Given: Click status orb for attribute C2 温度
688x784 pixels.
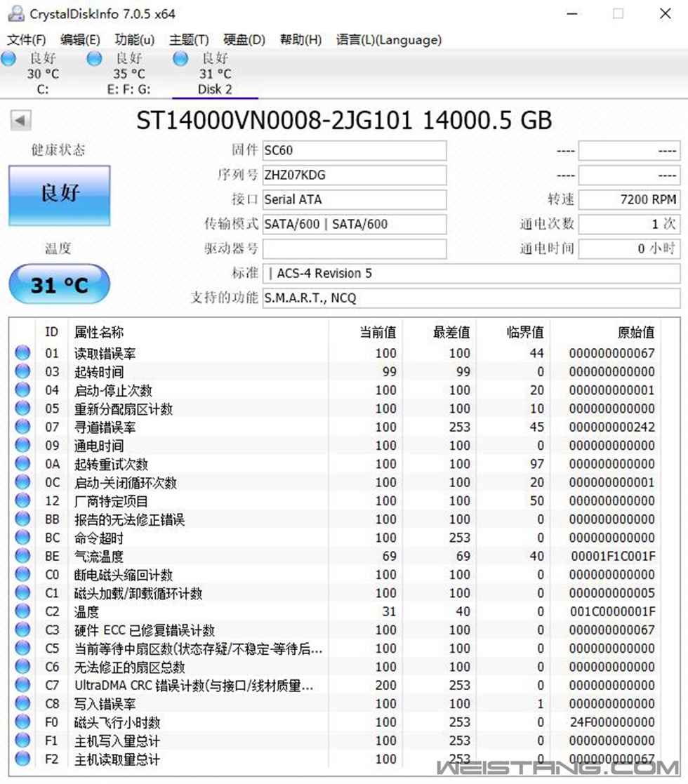Looking at the screenshot, I should coord(22,611).
